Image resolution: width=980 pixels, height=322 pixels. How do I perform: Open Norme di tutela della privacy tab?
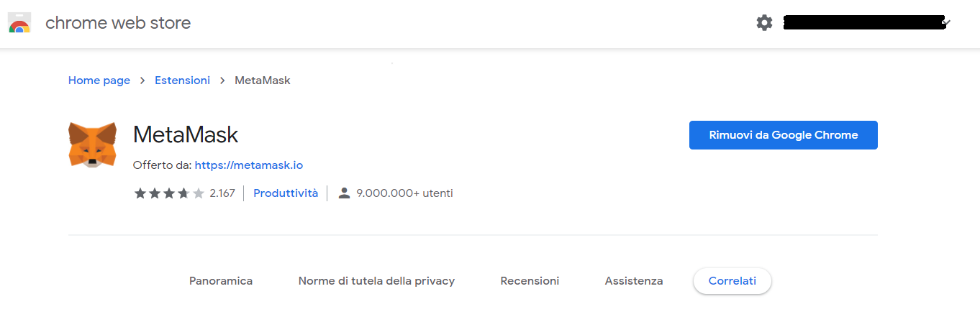376,281
